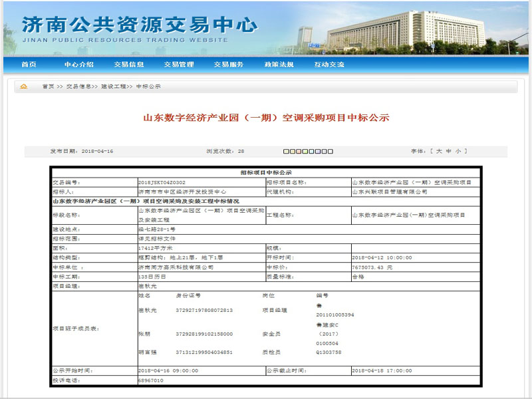Screen dimensions: 532x399
Task: Click the 公示开始时间 value 2018-04-16 09:00:00
Action: (168, 371)
